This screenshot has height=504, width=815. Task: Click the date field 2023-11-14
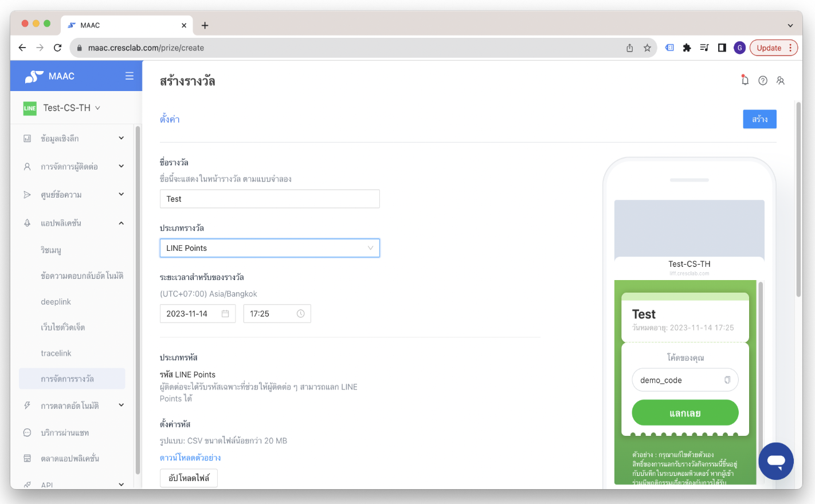point(198,314)
